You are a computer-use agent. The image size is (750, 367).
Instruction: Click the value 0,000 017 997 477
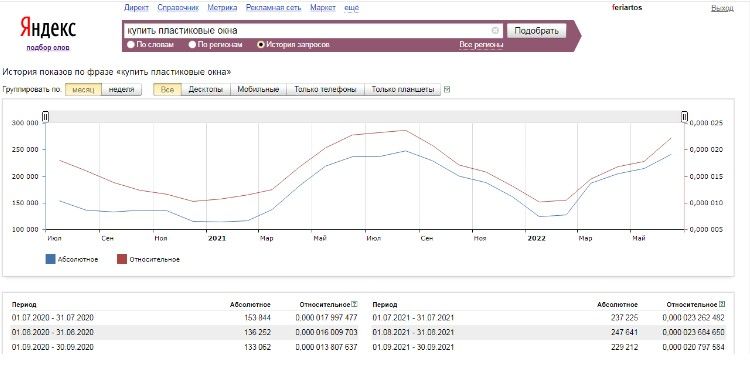326,318
